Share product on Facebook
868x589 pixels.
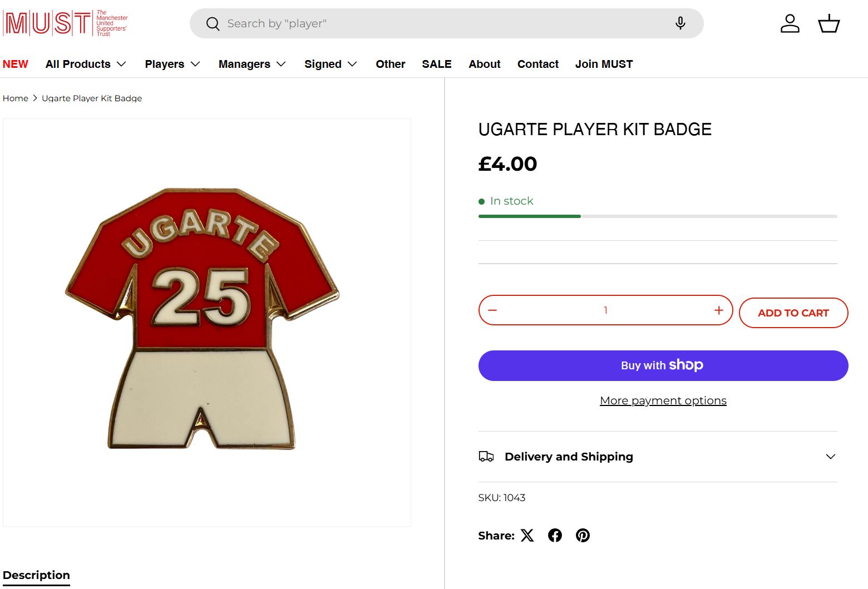[x=555, y=536]
